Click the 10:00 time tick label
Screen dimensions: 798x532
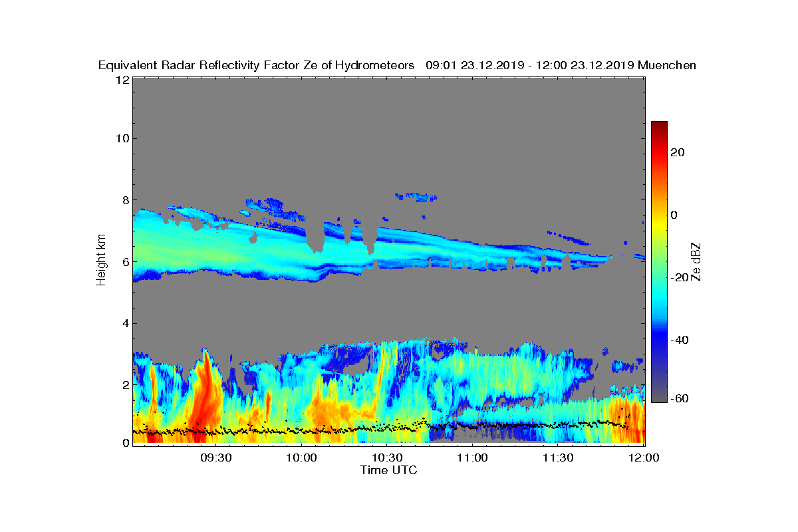pyautogui.click(x=302, y=458)
